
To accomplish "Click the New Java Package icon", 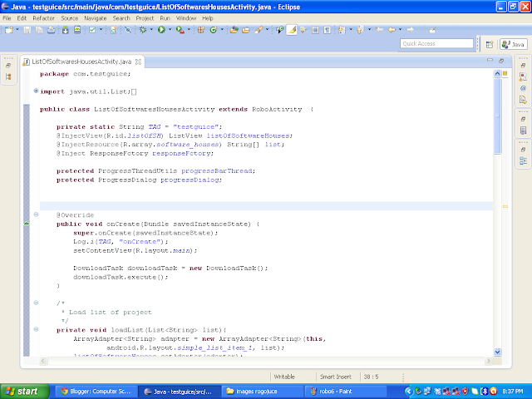I will click(x=201, y=30).
